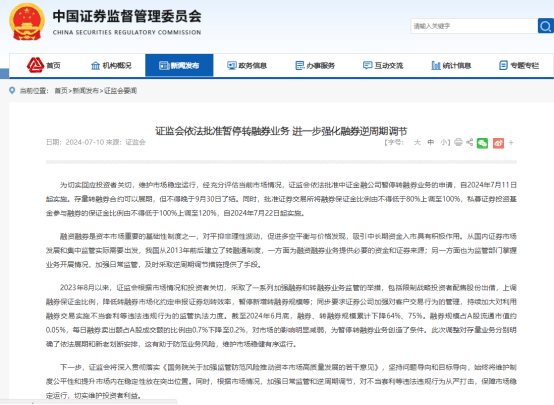Open 统计信息 navigation tab
Screen dimensions: 554x405
click(x=451, y=65)
